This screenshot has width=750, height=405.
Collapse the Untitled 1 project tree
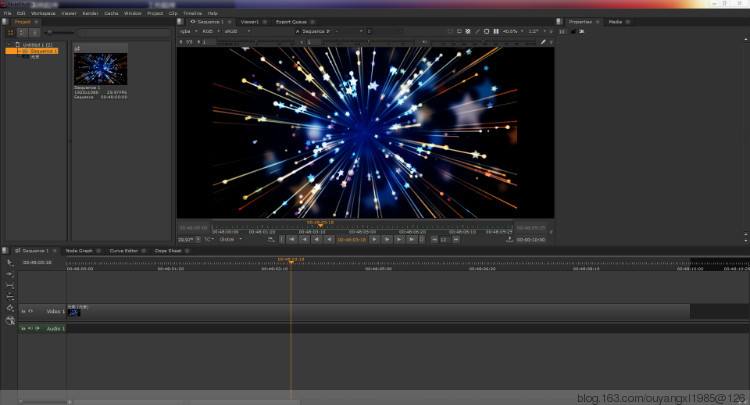pos(10,45)
